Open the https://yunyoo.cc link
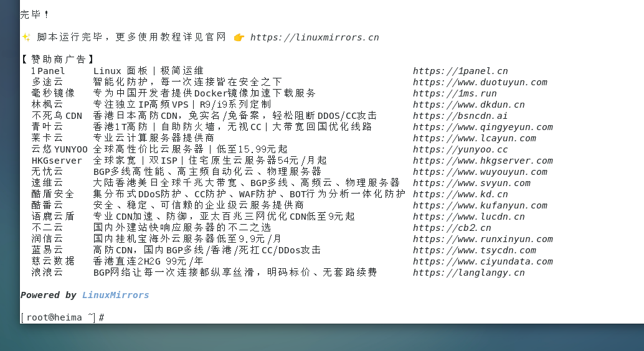 pyautogui.click(x=460, y=149)
